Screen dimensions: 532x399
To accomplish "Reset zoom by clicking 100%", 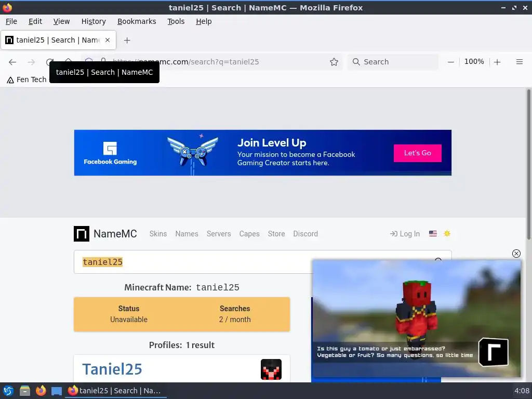I will point(474,62).
